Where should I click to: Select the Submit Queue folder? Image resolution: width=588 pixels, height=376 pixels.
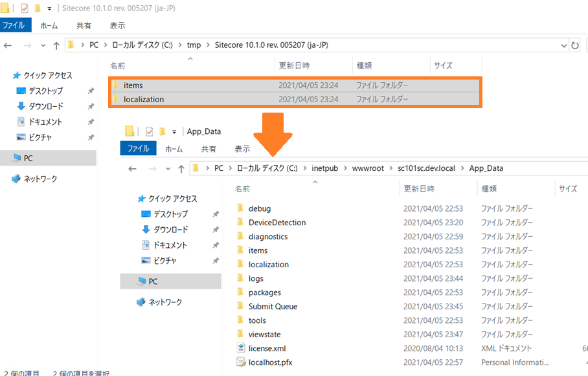273,306
